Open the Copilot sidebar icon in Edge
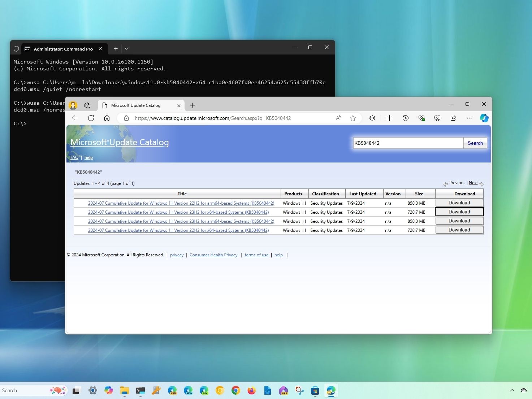532x399 pixels. tap(484, 118)
